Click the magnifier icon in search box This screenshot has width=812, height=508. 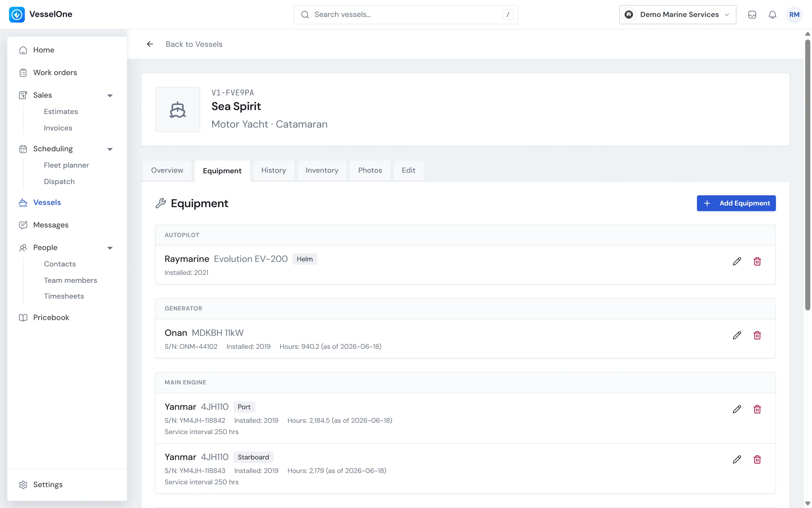305,14
